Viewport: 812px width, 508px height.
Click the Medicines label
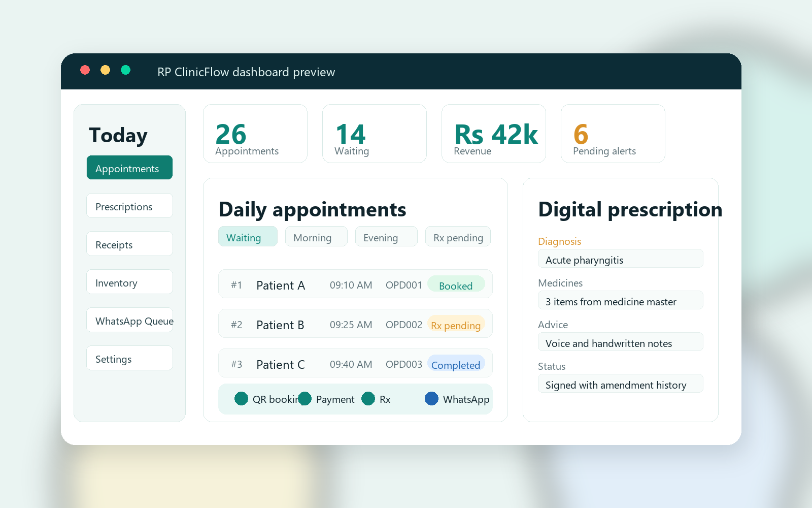[x=560, y=283]
